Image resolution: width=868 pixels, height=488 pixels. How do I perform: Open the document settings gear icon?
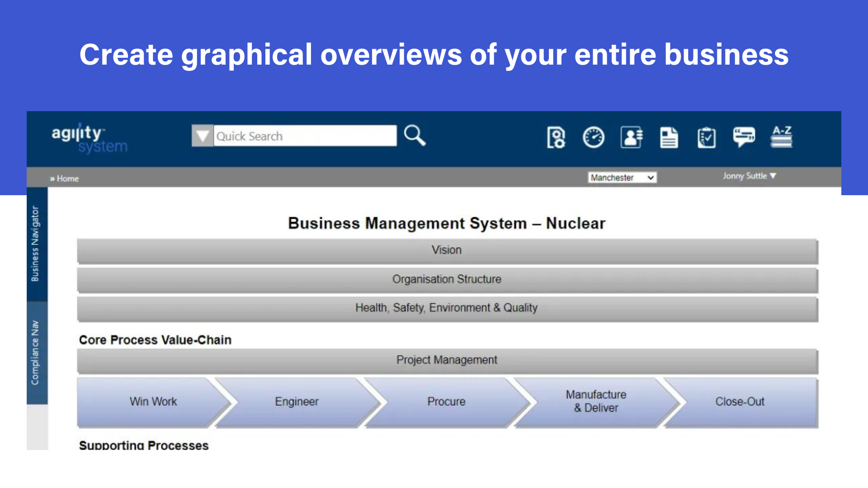(x=556, y=137)
